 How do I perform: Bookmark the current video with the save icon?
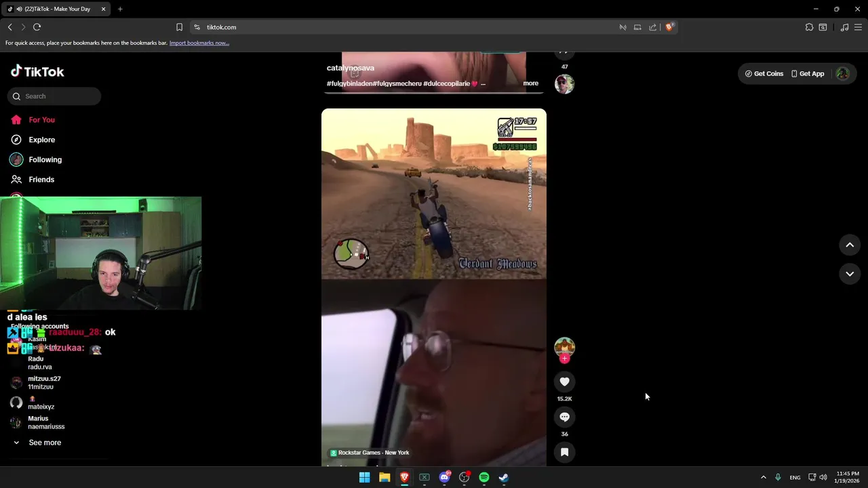564,452
